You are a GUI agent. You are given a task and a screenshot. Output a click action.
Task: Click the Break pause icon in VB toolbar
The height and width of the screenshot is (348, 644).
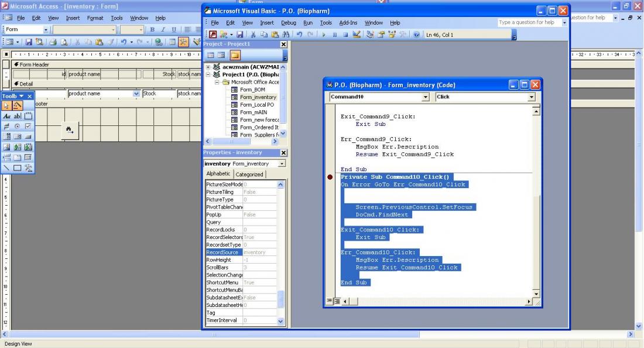pyautogui.click(x=335, y=35)
